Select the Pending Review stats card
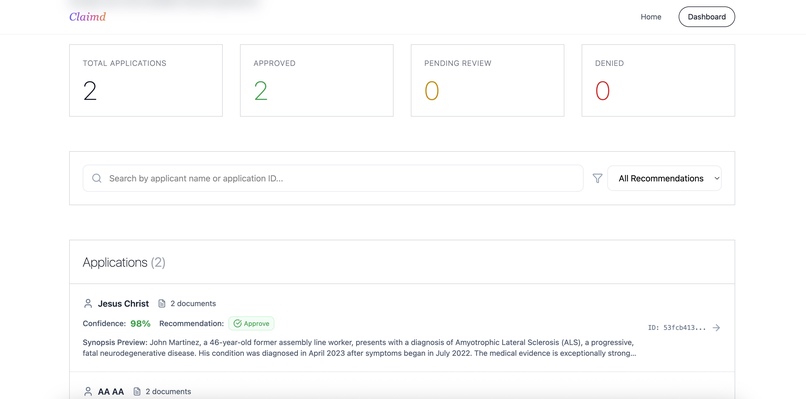Image resolution: width=806 pixels, height=399 pixels. tap(487, 80)
